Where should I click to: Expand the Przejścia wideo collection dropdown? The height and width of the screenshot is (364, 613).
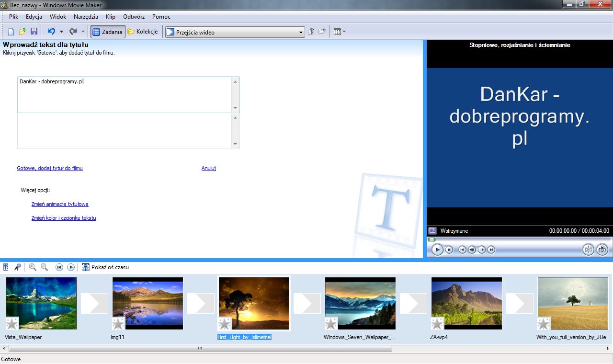tap(301, 33)
